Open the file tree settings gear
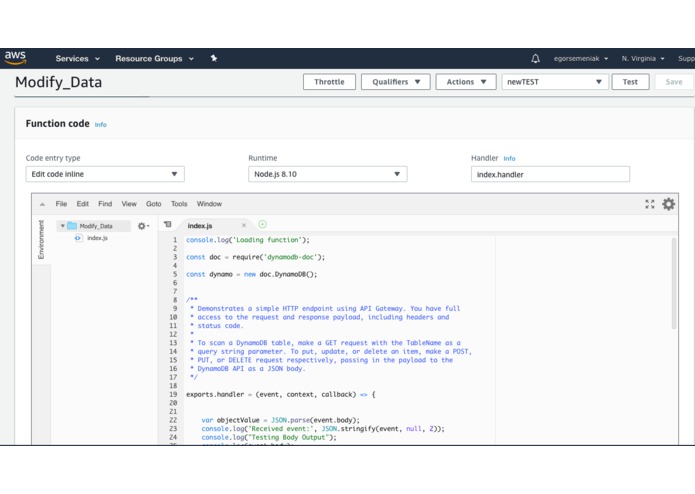This screenshot has height=494, width=695. point(143,226)
